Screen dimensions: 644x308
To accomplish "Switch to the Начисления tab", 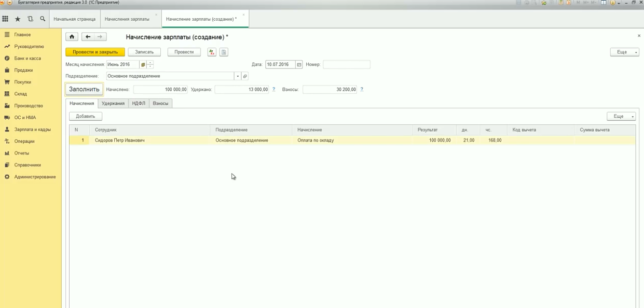I will point(82,103).
